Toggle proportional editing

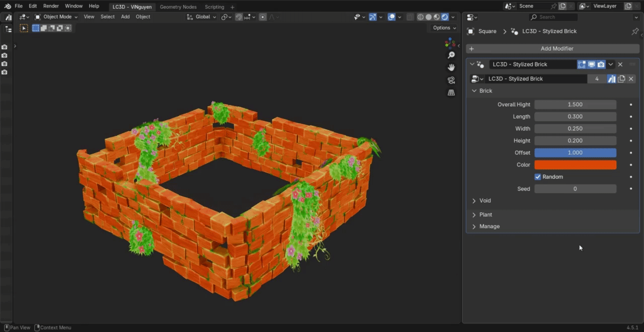(263, 17)
